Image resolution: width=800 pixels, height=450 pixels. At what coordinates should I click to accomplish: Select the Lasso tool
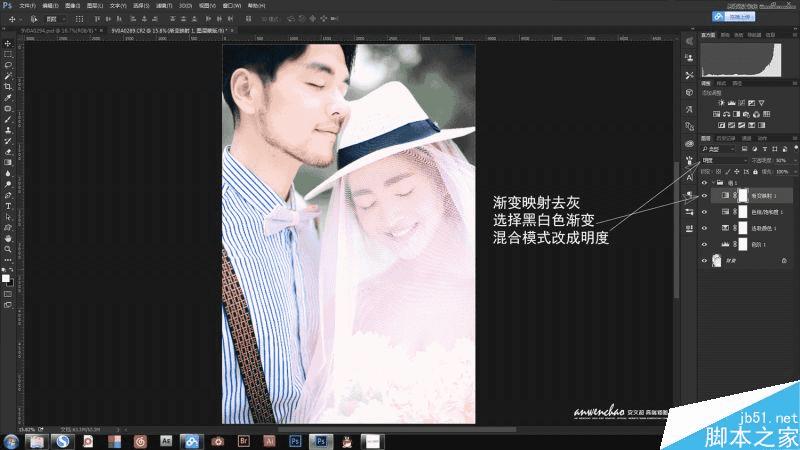point(8,65)
